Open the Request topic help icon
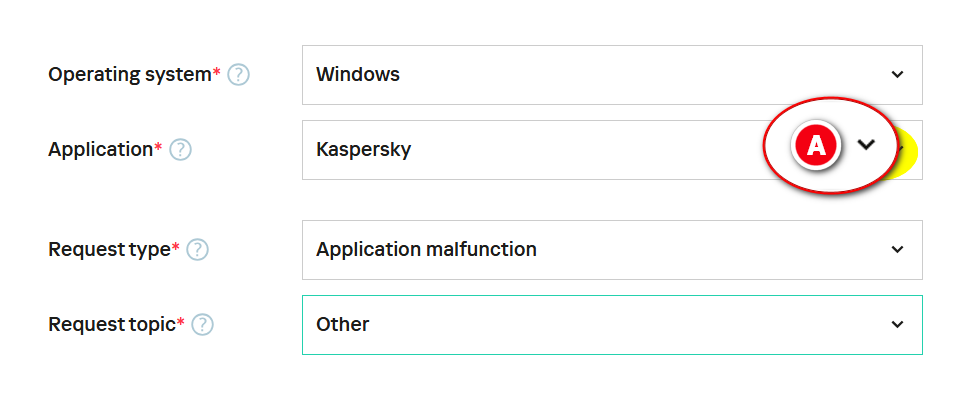Screen dimensions: 972x396 click(203, 325)
